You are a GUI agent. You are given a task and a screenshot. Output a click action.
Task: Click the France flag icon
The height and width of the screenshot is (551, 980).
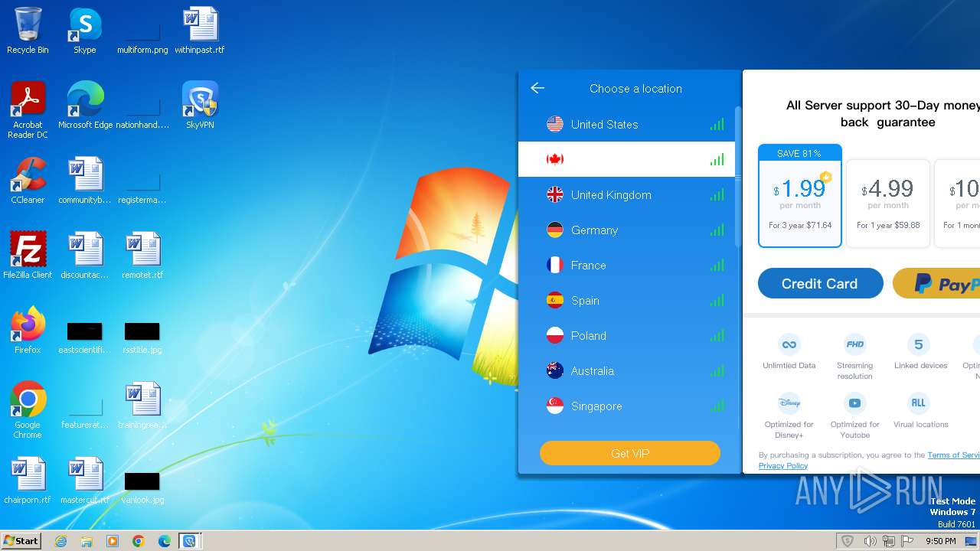click(555, 265)
